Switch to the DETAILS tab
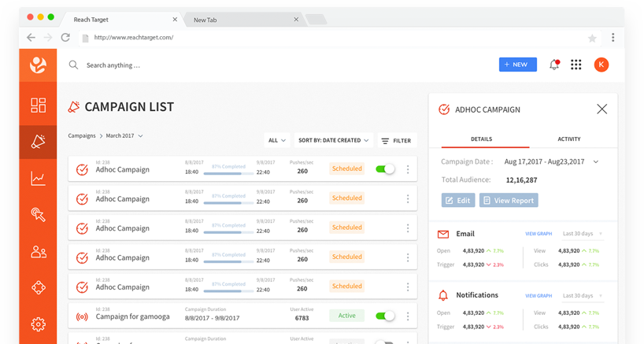The width and height of the screenshot is (644, 344). pyautogui.click(x=481, y=139)
